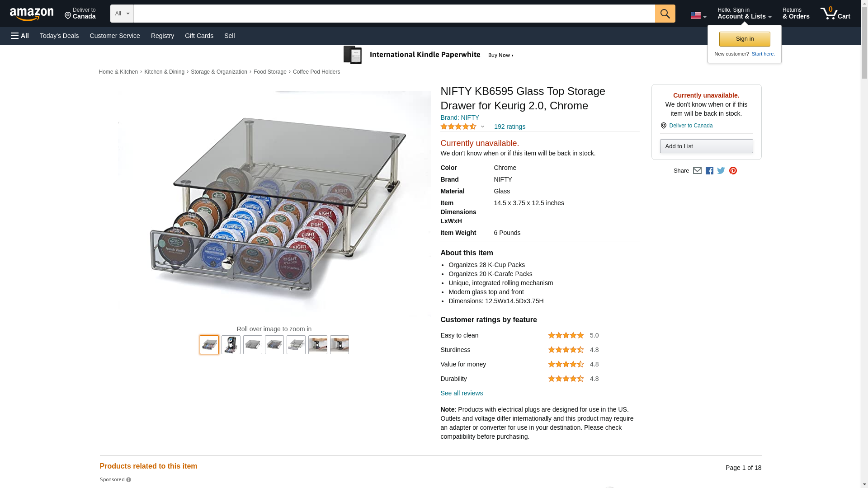Share product on Facebook
This screenshot has height=488, width=868.
pyautogui.click(x=709, y=171)
